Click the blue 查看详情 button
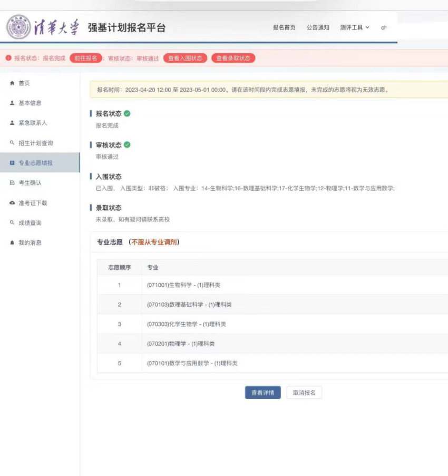 [x=262, y=393]
